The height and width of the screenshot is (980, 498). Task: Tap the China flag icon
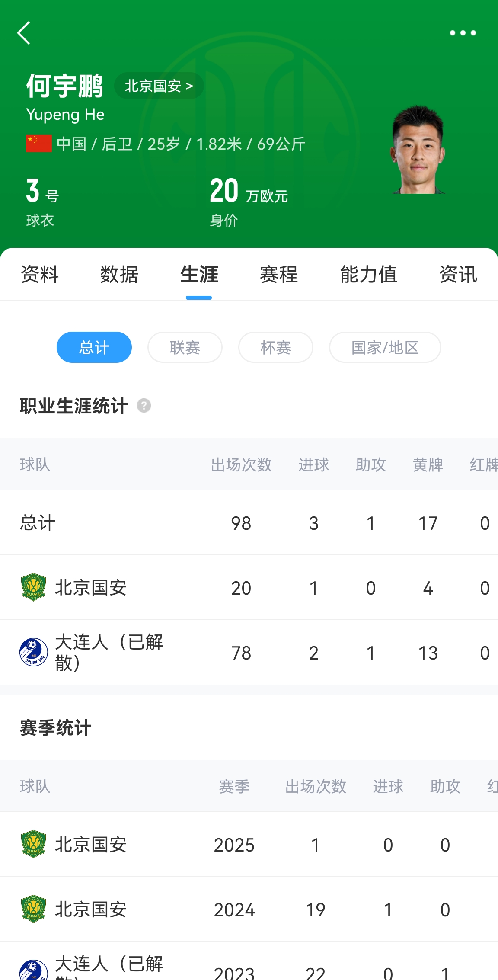pyautogui.click(x=38, y=144)
